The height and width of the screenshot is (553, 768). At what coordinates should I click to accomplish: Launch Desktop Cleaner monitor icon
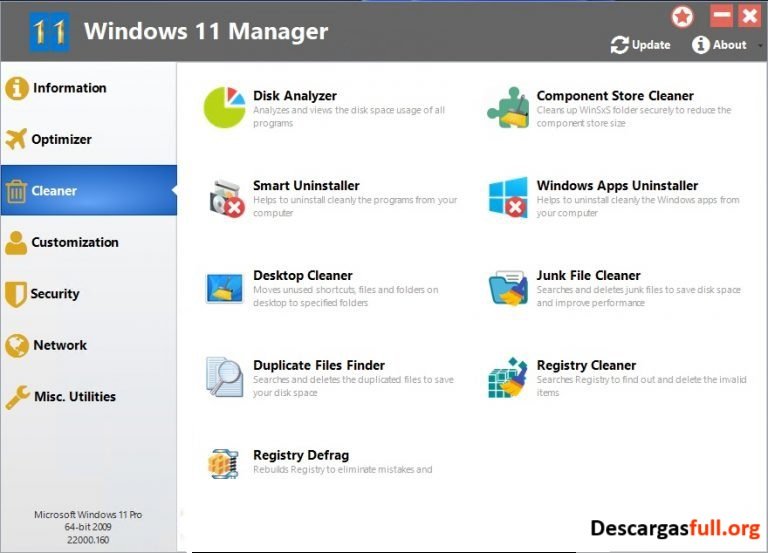(x=224, y=288)
